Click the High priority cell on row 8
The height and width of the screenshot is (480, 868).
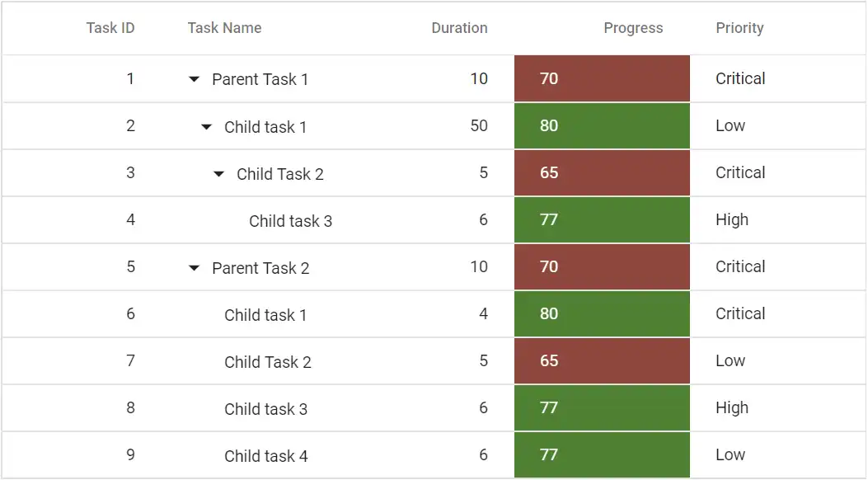pos(730,407)
